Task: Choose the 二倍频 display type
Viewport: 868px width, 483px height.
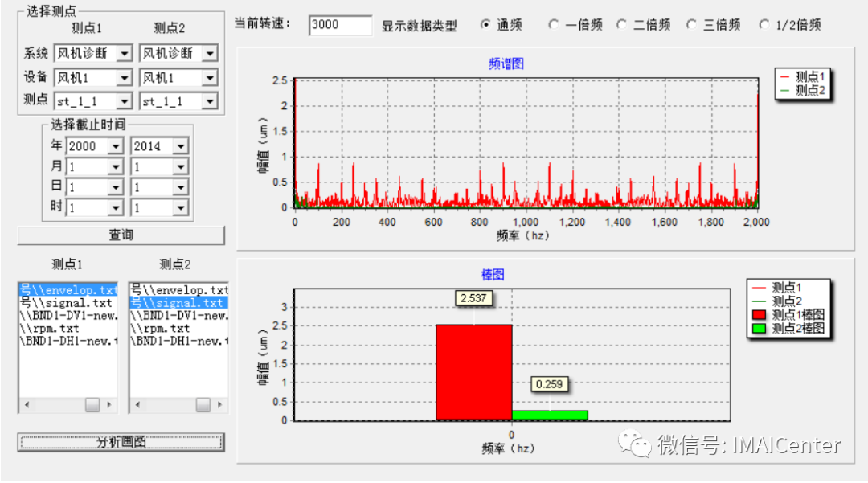Action: [x=621, y=25]
